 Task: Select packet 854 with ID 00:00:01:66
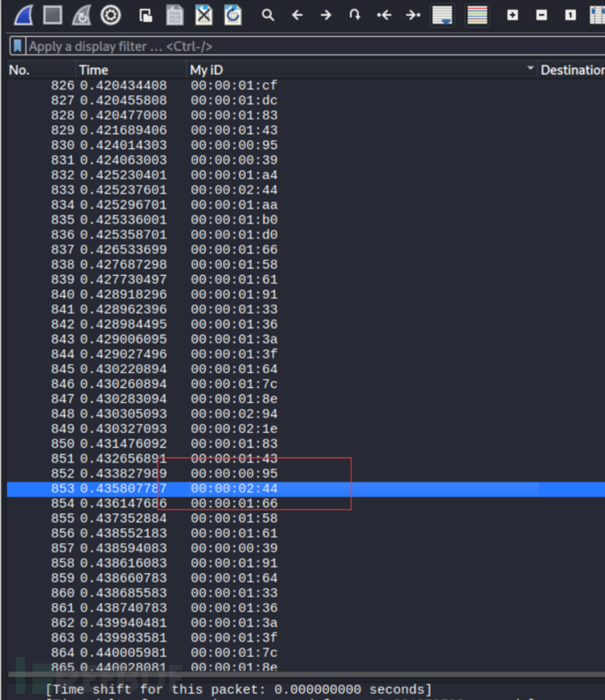pyautogui.click(x=306, y=503)
